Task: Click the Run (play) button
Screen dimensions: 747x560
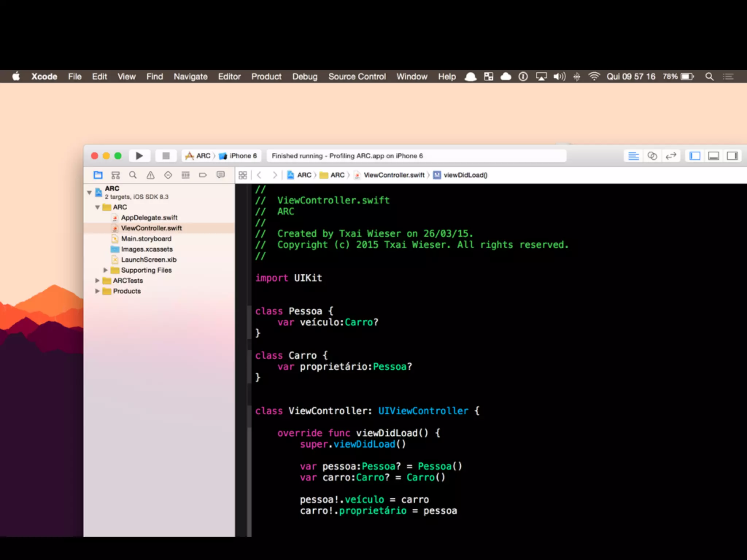Action: coord(139,156)
